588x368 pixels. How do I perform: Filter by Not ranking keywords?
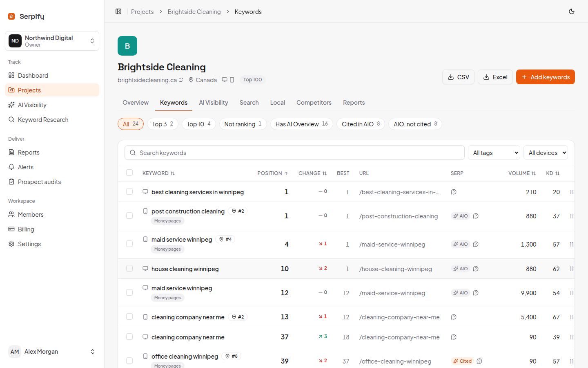click(243, 124)
